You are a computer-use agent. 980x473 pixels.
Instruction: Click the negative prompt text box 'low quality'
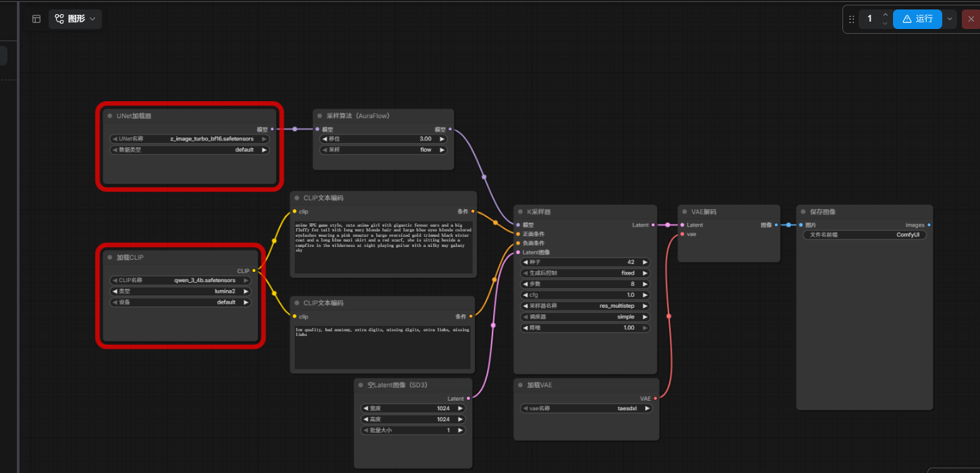tap(382, 347)
